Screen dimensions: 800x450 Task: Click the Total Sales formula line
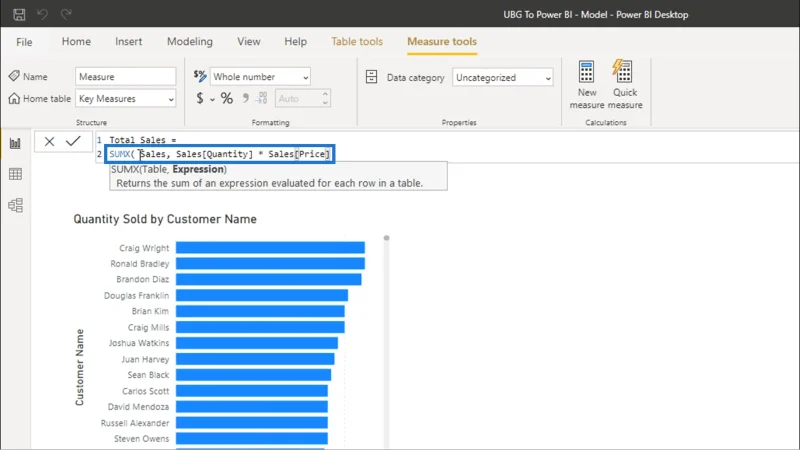coord(142,140)
